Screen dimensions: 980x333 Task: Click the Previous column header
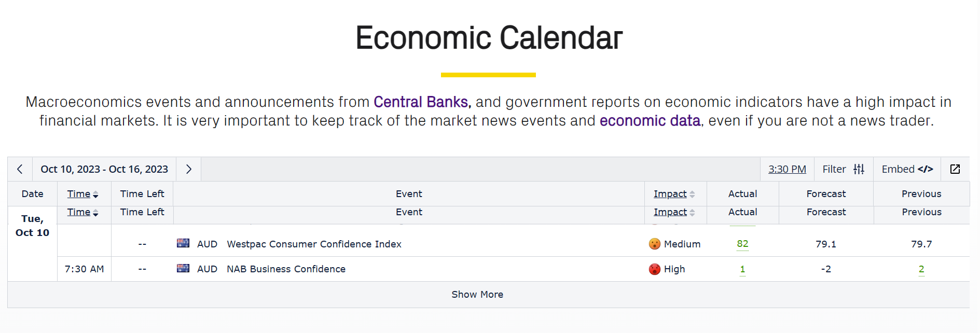point(921,194)
